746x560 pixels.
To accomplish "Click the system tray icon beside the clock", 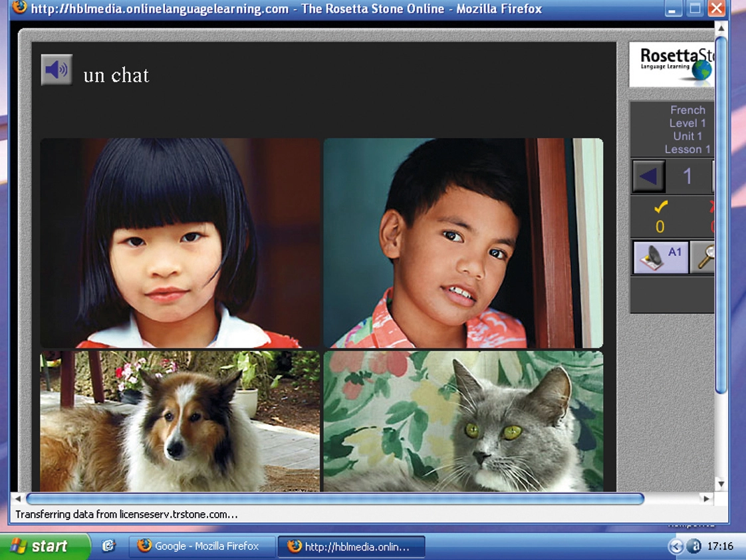I will point(694,546).
